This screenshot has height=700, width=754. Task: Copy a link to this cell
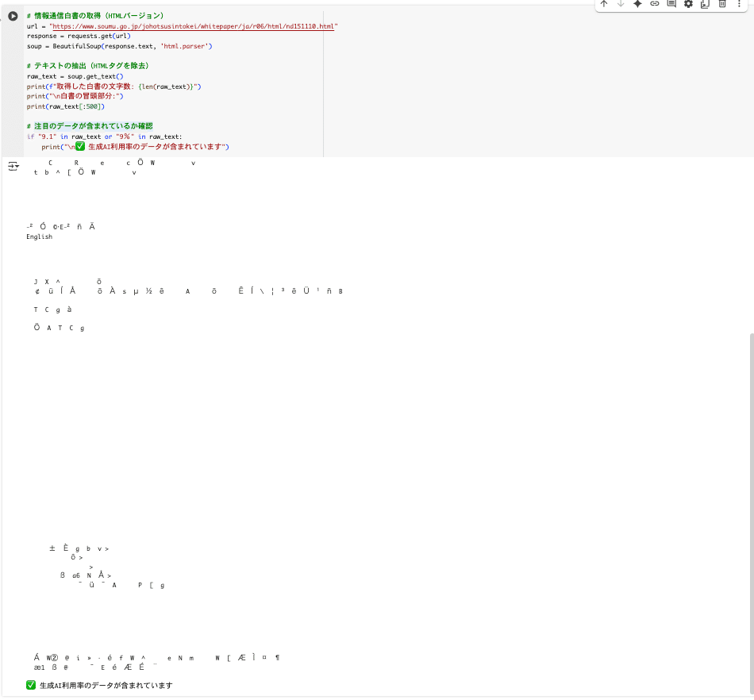tap(654, 5)
